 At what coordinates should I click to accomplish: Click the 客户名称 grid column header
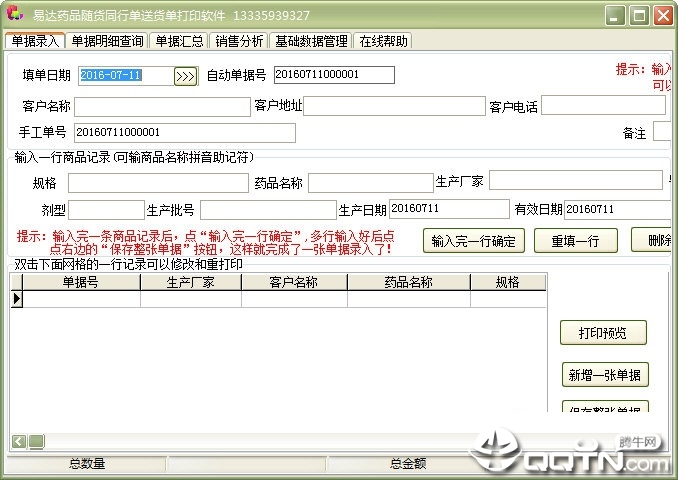[294, 282]
